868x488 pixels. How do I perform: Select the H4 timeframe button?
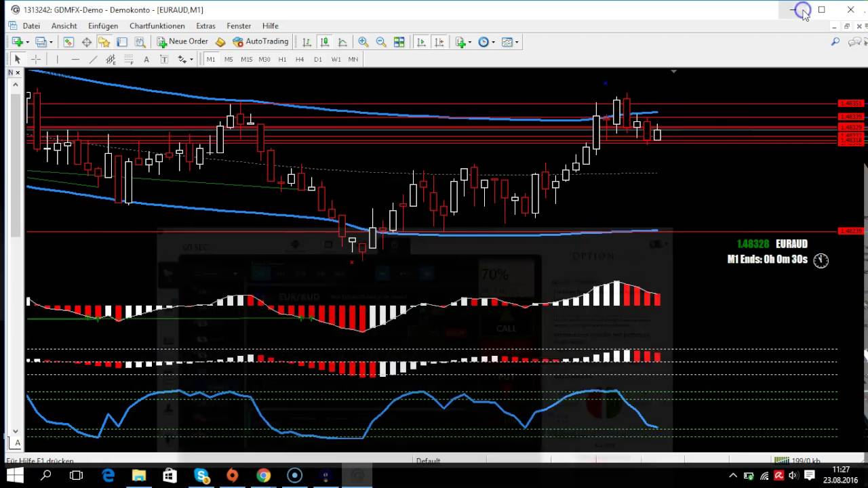(x=300, y=60)
